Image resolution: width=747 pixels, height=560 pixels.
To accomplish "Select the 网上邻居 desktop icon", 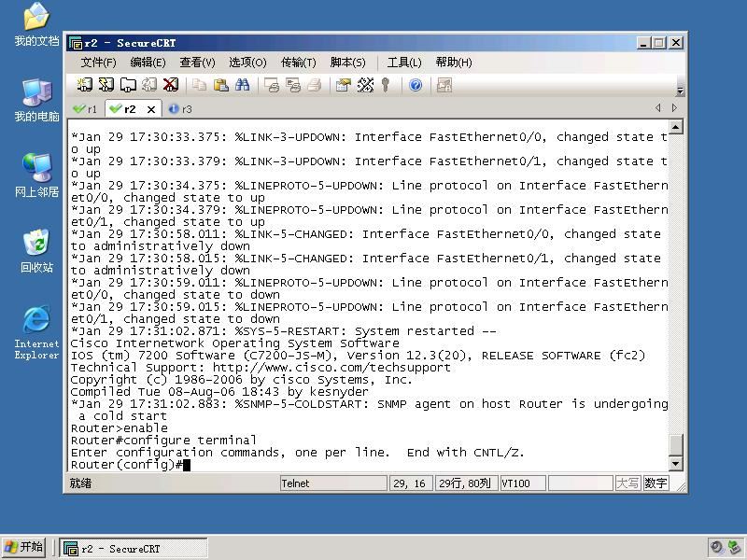I will (36, 175).
